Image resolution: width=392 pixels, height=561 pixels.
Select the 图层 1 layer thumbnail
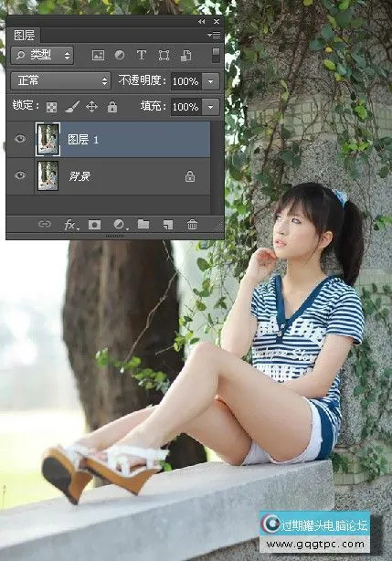48,139
